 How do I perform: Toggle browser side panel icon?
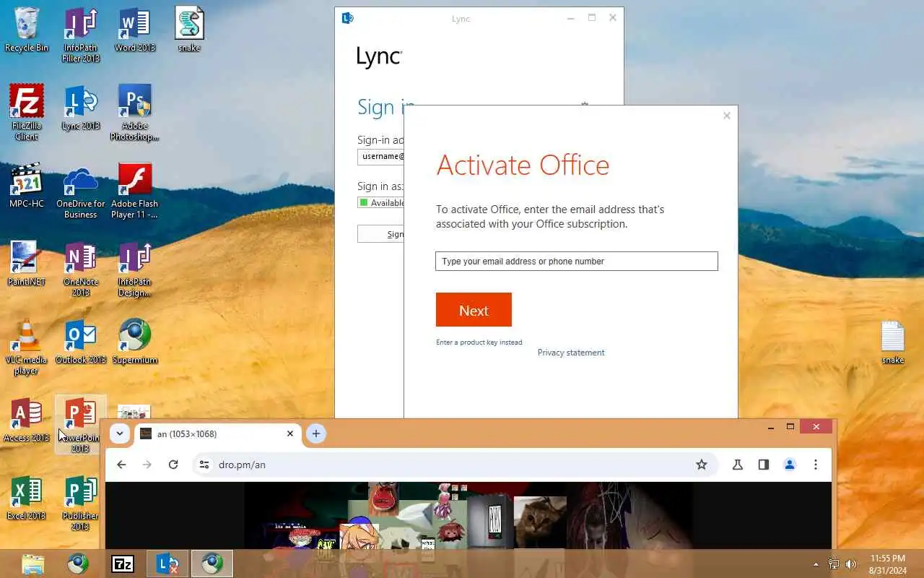point(764,465)
